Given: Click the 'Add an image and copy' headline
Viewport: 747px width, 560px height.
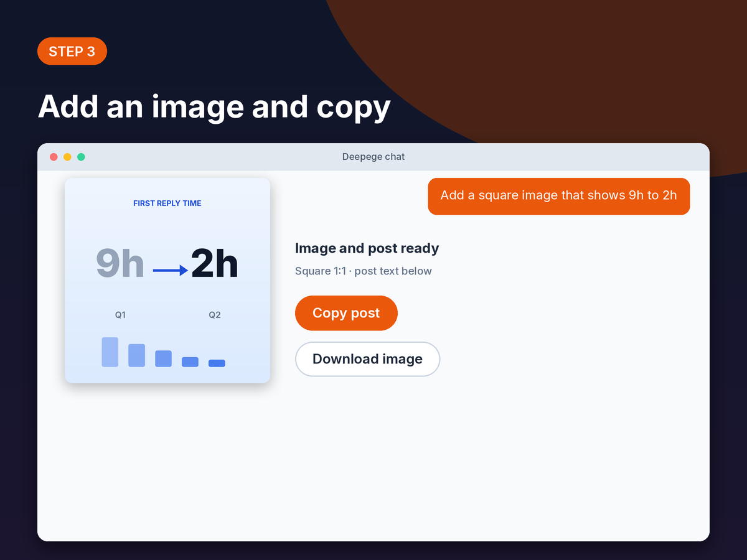Looking at the screenshot, I should tap(214, 106).
